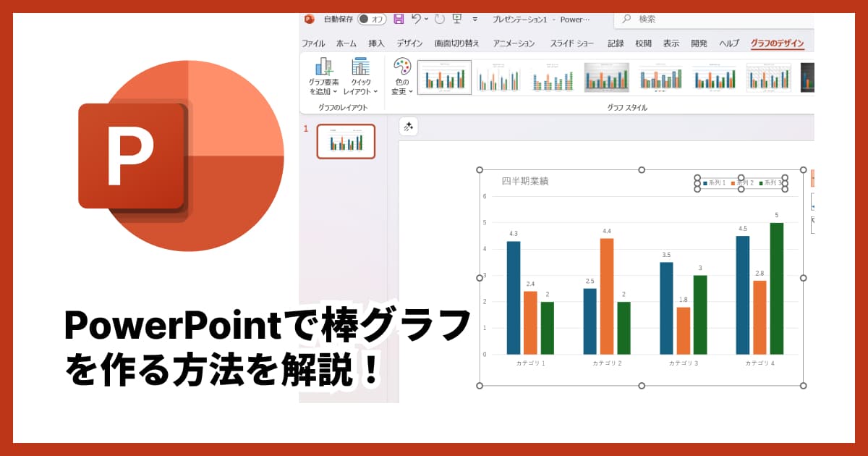The width and height of the screenshot is (868, 456).
Task: Click the Save icon in the Quick Access Toolbar
Action: tap(399, 20)
